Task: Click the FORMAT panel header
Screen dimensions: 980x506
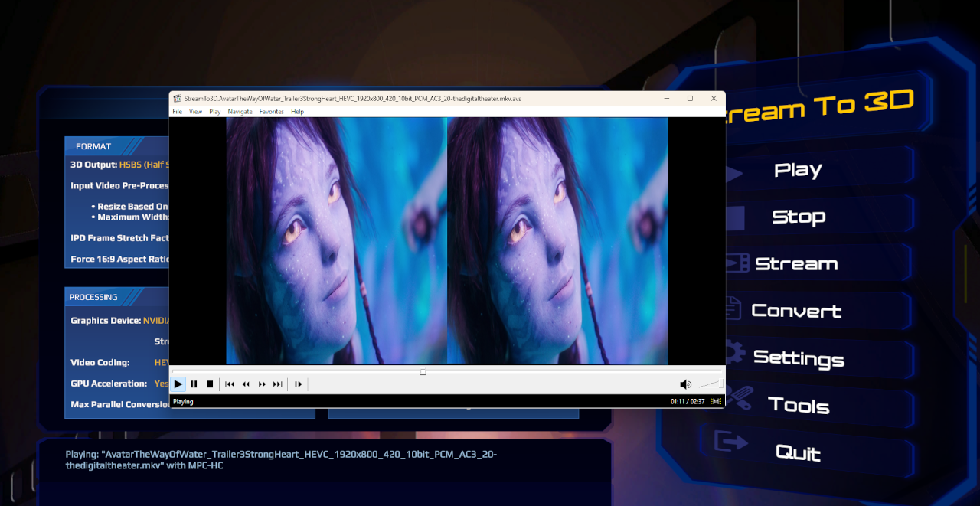Action: (93, 146)
